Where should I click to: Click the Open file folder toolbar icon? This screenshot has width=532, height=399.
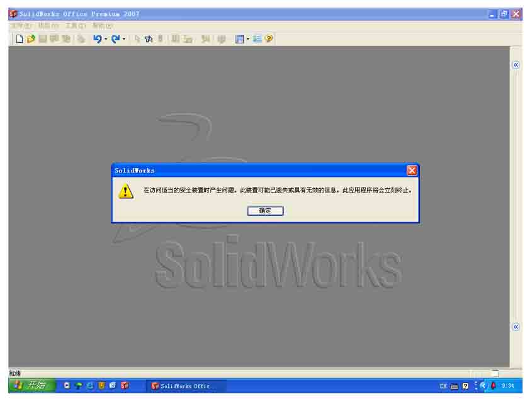(x=31, y=39)
